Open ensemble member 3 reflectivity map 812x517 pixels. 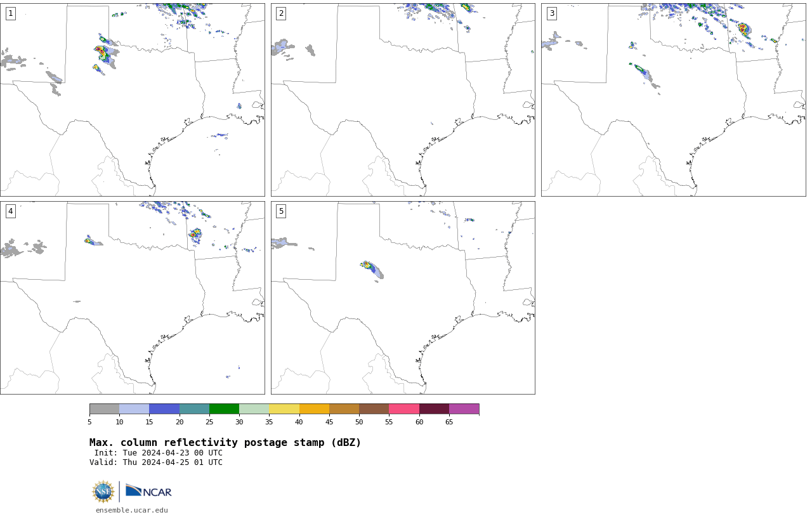pyautogui.click(x=673, y=100)
